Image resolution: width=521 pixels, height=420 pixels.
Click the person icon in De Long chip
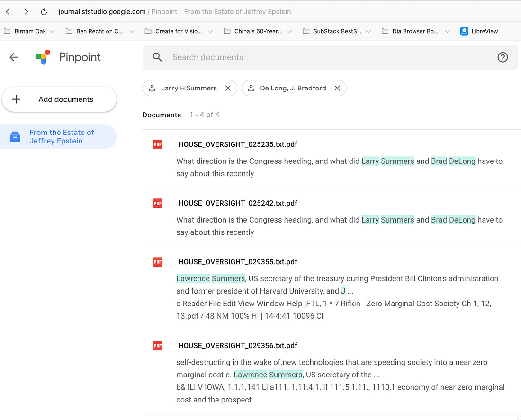tap(251, 88)
